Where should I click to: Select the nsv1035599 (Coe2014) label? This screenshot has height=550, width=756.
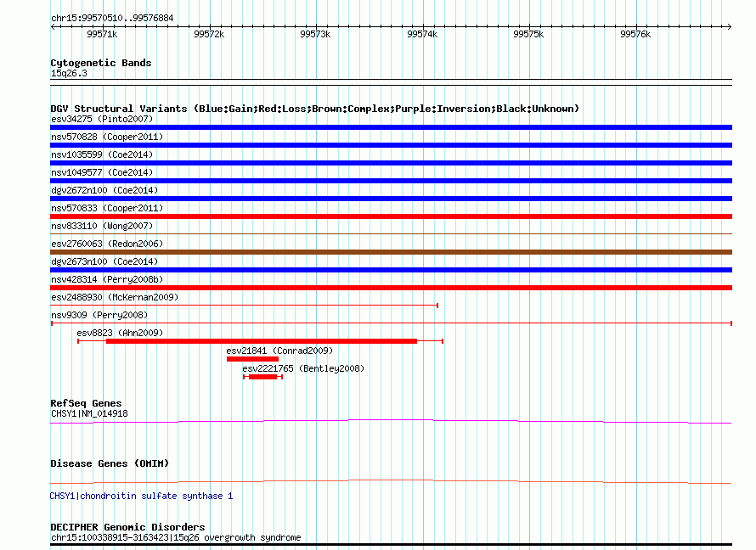coord(102,154)
